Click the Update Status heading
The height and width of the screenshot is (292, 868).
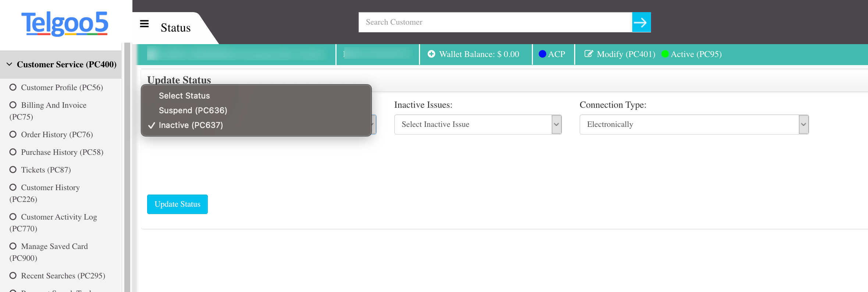pyautogui.click(x=179, y=80)
